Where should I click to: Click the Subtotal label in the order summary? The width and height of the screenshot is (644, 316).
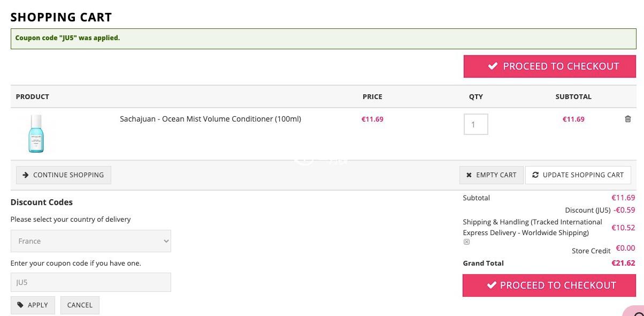tap(477, 198)
